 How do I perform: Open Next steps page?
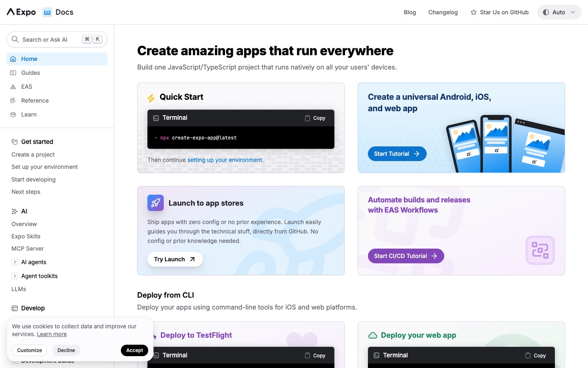point(26,192)
